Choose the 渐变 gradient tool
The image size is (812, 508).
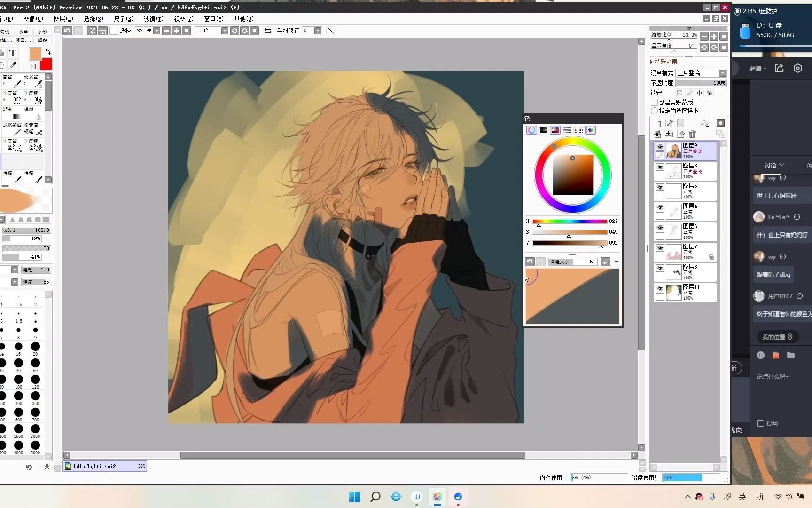(12, 113)
